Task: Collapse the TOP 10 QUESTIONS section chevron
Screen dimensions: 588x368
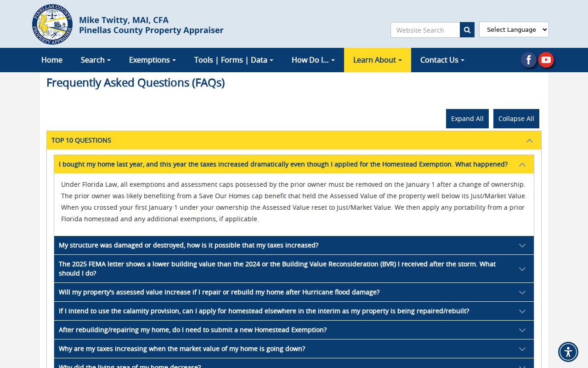Action: coord(530,140)
